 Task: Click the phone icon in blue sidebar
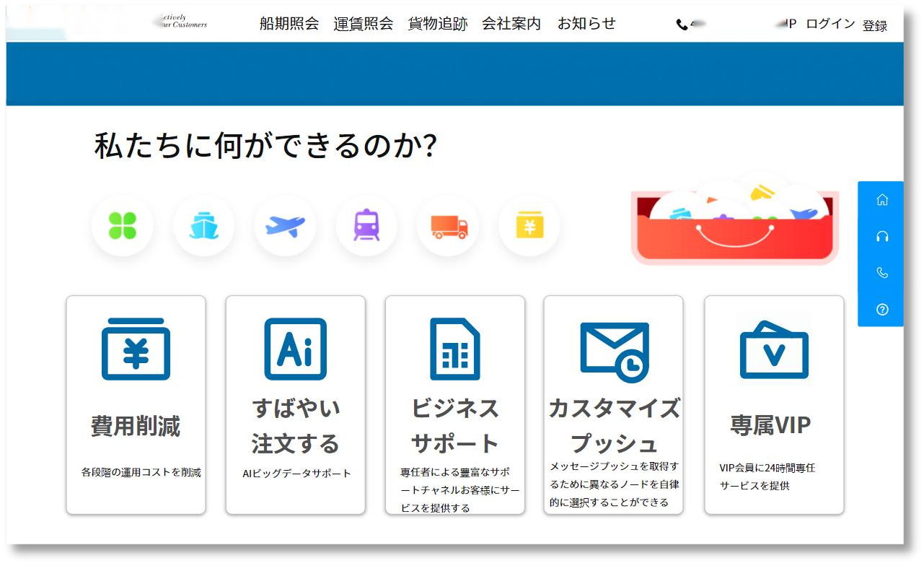[x=881, y=273]
